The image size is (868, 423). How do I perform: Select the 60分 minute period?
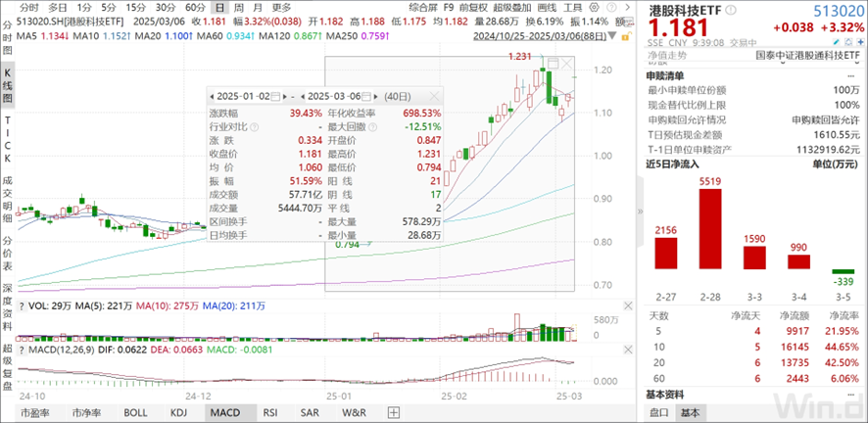(x=194, y=7)
